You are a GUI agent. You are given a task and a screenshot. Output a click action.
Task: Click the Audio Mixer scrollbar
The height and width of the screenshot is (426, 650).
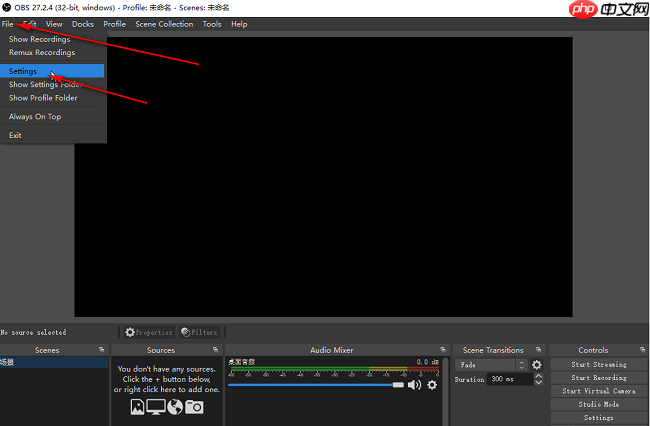(x=446, y=391)
